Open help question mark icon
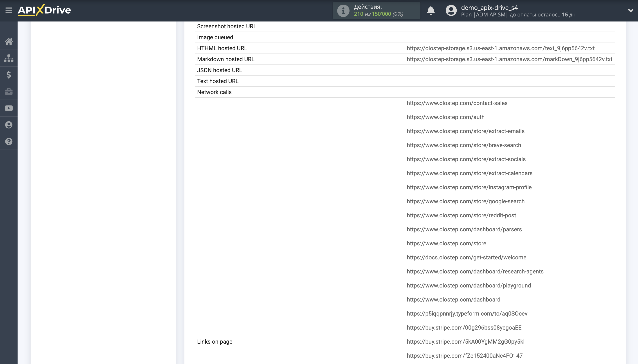Screen dimensions: 638x364 (x=9, y=141)
